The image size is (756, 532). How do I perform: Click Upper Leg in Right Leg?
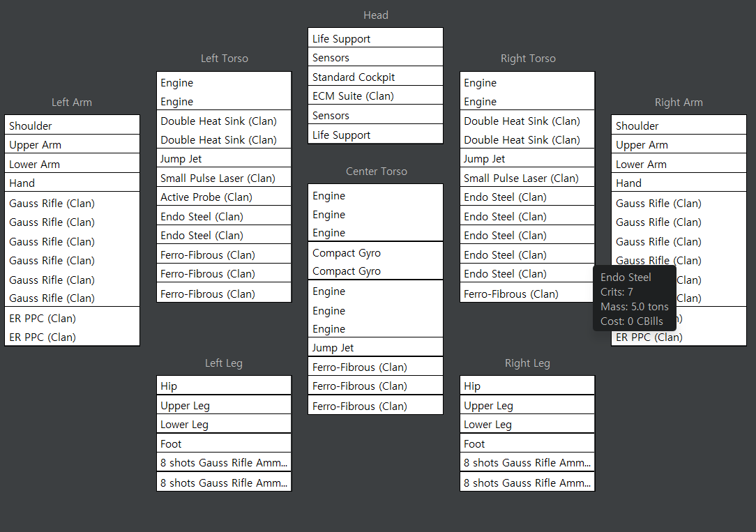527,405
